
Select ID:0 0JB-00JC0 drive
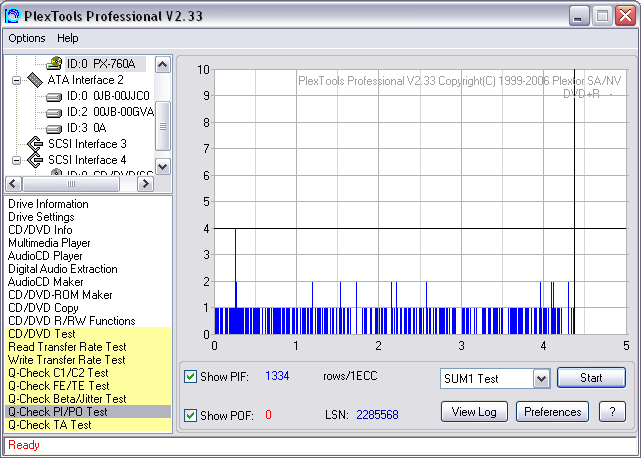[108, 96]
